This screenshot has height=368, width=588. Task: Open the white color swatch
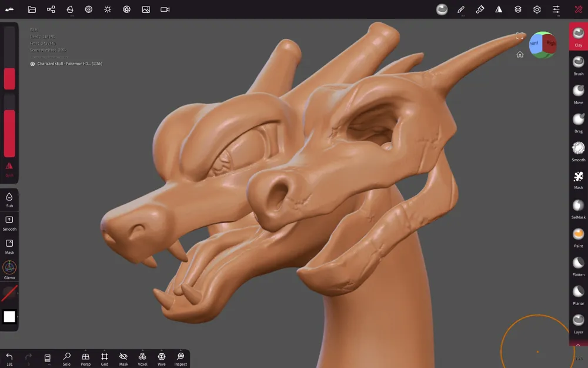pyautogui.click(x=9, y=317)
